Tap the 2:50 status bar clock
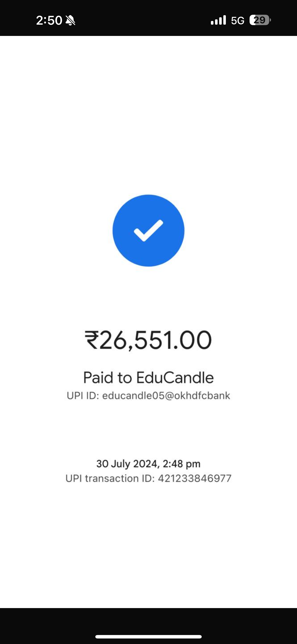297x644 pixels. tap(49, 20)
